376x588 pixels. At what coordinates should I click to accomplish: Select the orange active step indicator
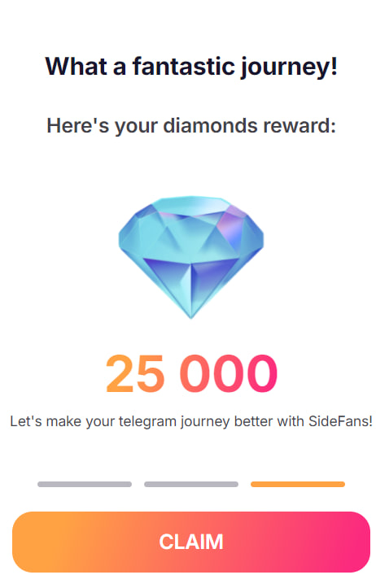[298, 484]
